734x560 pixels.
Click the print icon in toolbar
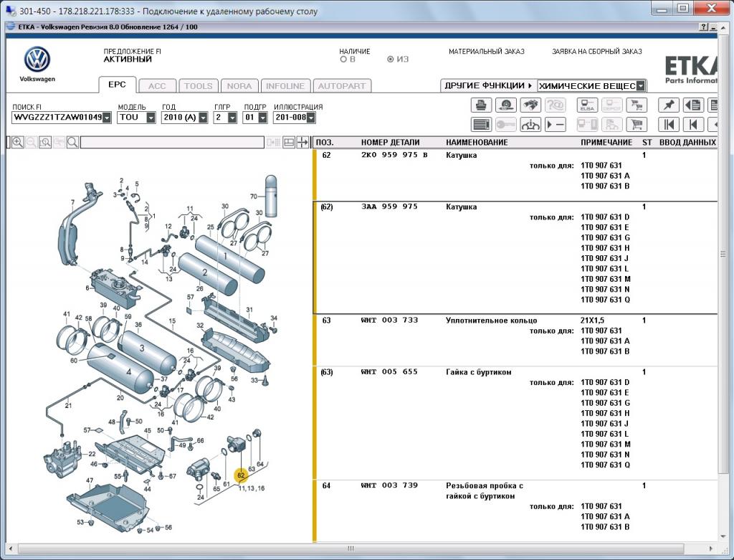(481, 105)
